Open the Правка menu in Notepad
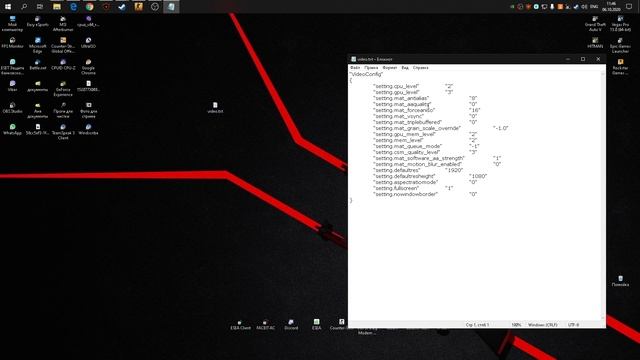 (371, 68)
